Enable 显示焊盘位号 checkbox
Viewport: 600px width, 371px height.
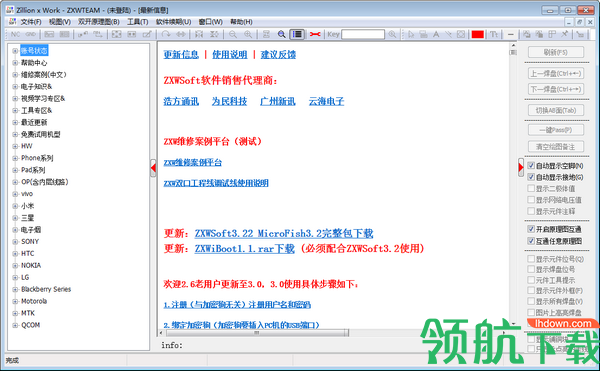[x=531, y=269]
